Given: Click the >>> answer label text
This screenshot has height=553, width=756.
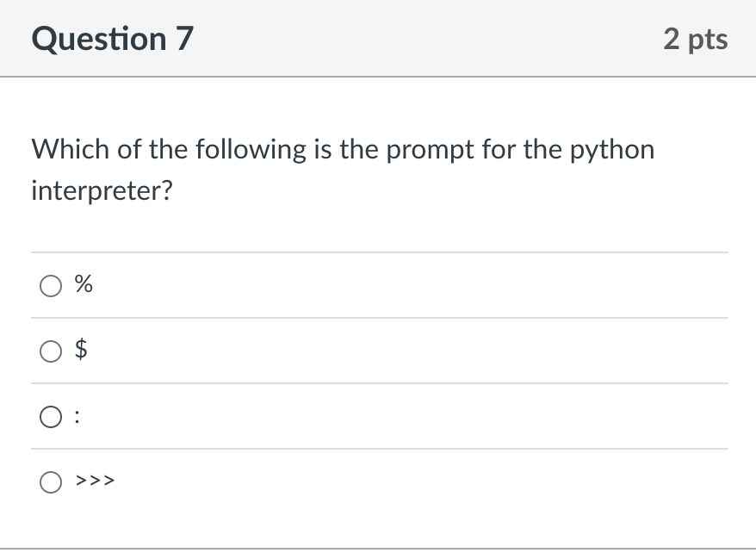Looking at the screenshot, I should pyautogui.click(x=95, y=480).
